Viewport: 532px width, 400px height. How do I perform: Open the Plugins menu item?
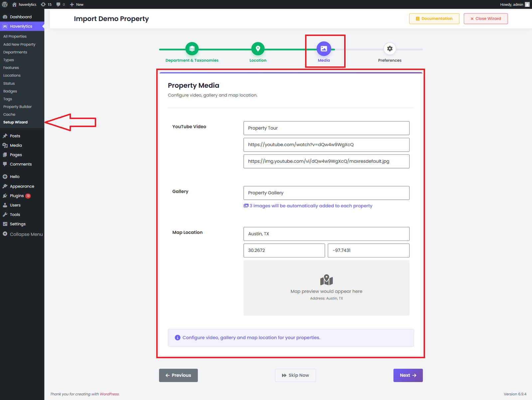[x=17, y=196]
